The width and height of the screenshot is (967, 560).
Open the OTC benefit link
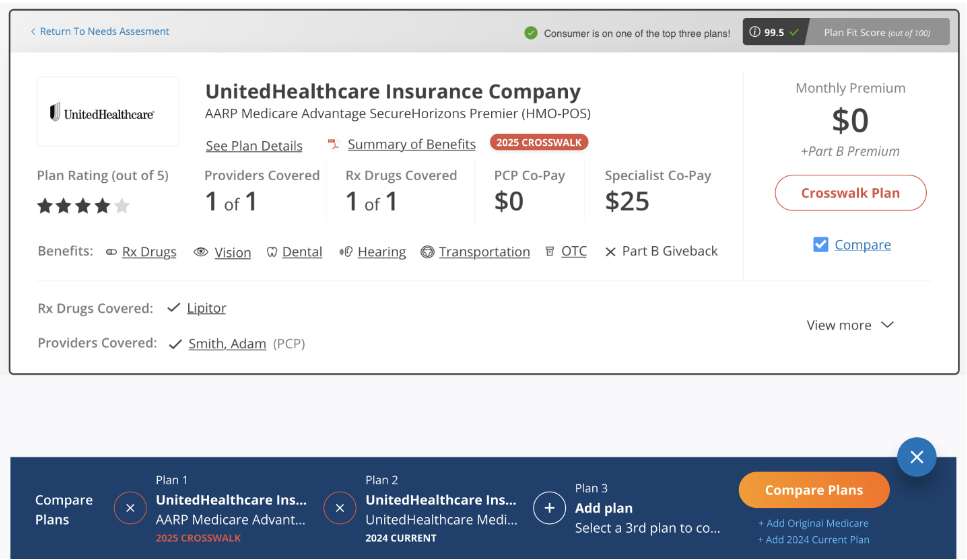(x=574, y=251)
